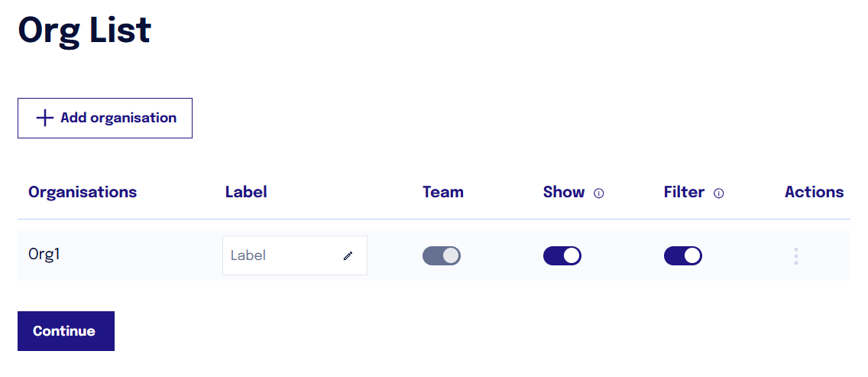The image size is (868, 377).
Task: Click the Add organisation button text
Action: (x=118, y=118)
